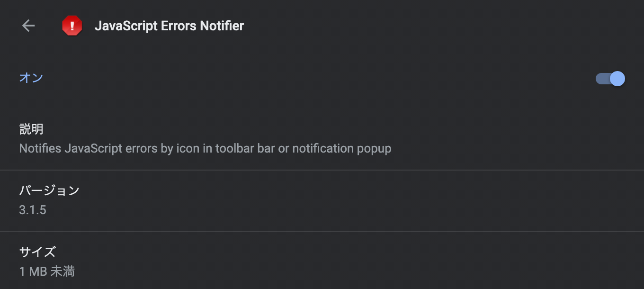Click the JavaScript Errors Notifier extension icon
The width and height of the screenshot is (644, 289).
(72, 26)
